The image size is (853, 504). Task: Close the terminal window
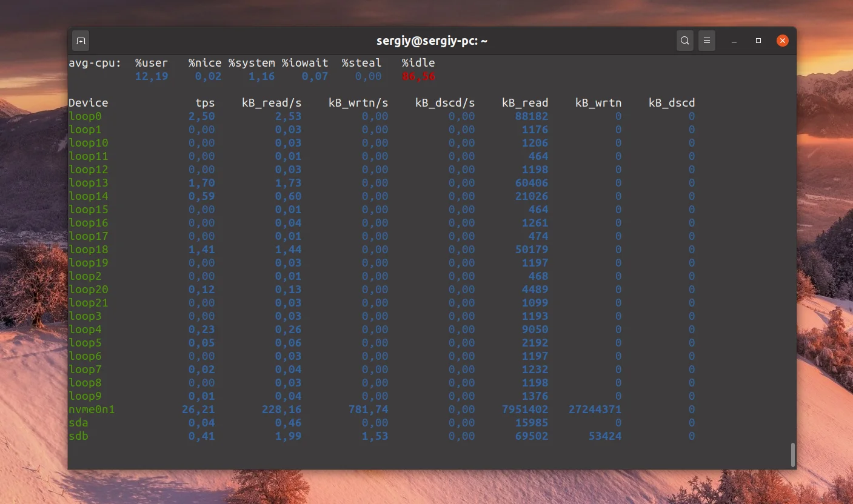(783, 41)
